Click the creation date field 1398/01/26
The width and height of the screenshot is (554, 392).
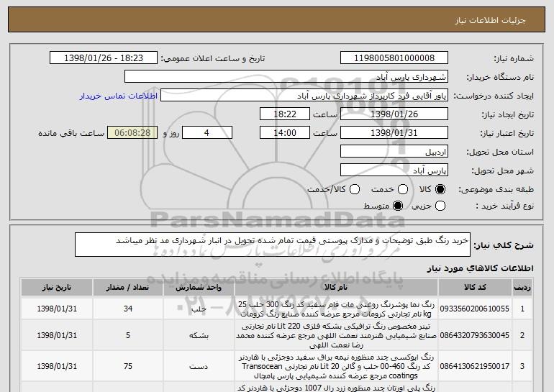[394, 114]
